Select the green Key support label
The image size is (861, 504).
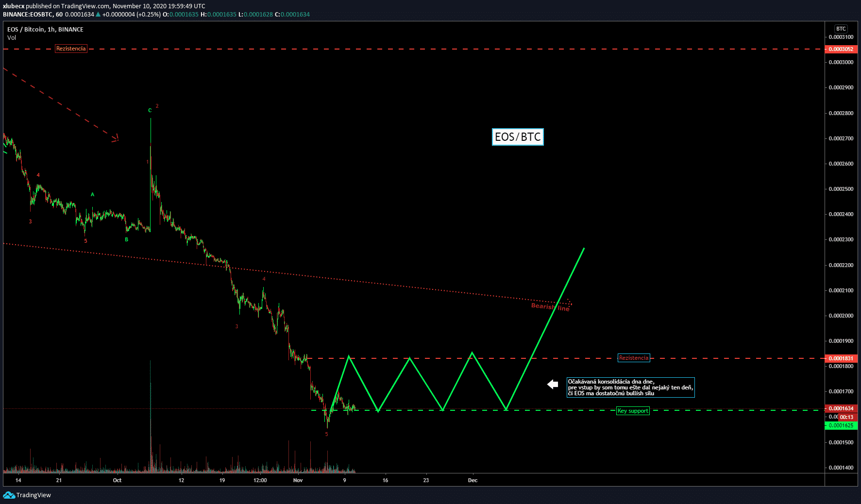632,411
